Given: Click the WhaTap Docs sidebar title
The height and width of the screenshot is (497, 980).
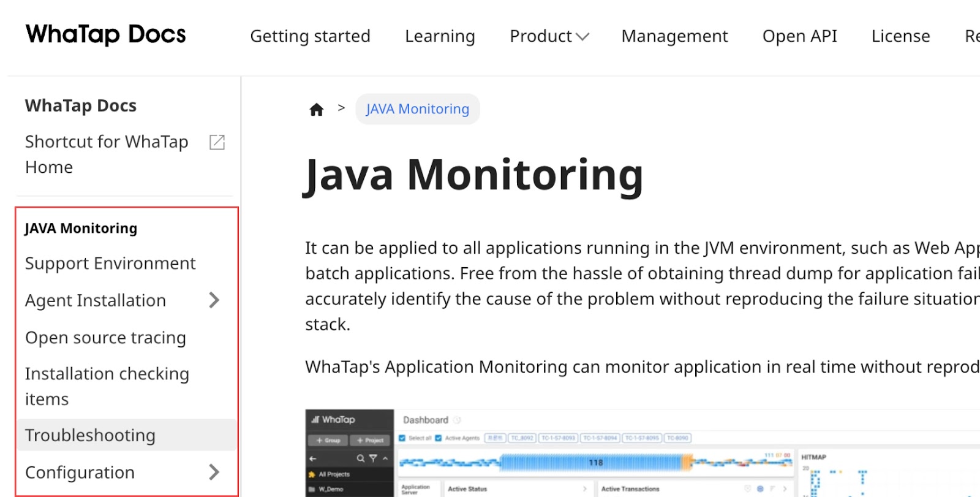Looking at the screenshot, I should point(81,105).
